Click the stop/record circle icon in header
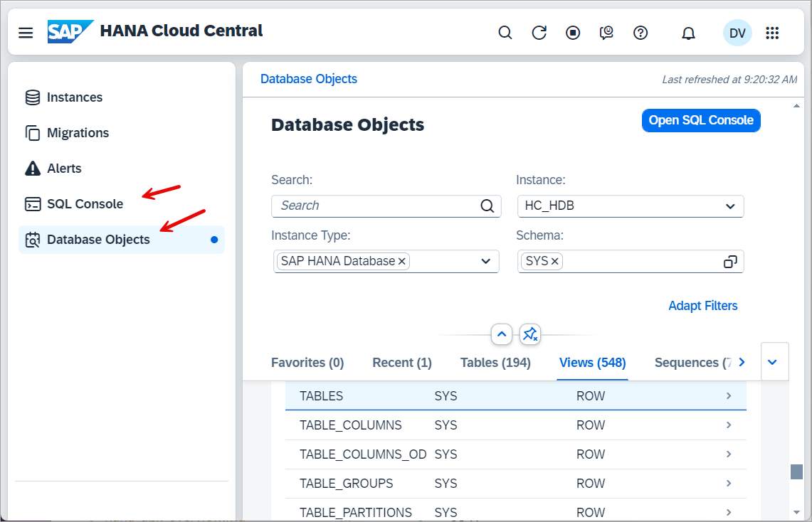Viewport: 812px width, 522px height. click(x=573, y=33)
